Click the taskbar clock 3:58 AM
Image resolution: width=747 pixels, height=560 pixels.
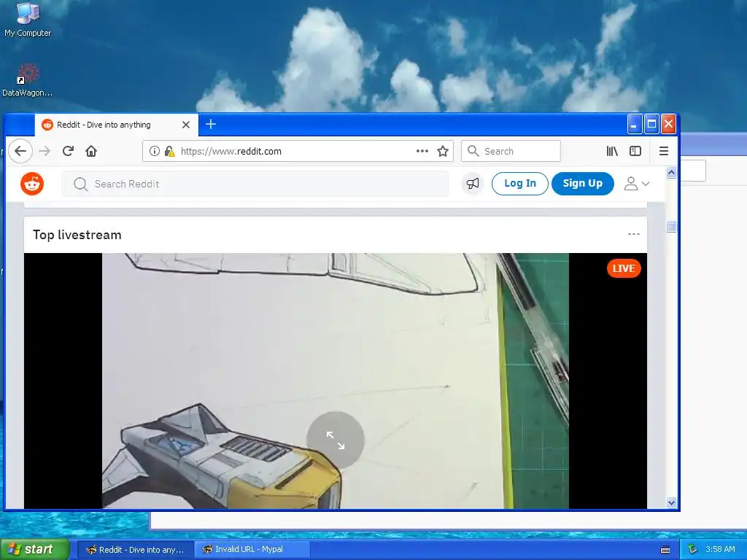pyautogui.click(x=720, y=550)
